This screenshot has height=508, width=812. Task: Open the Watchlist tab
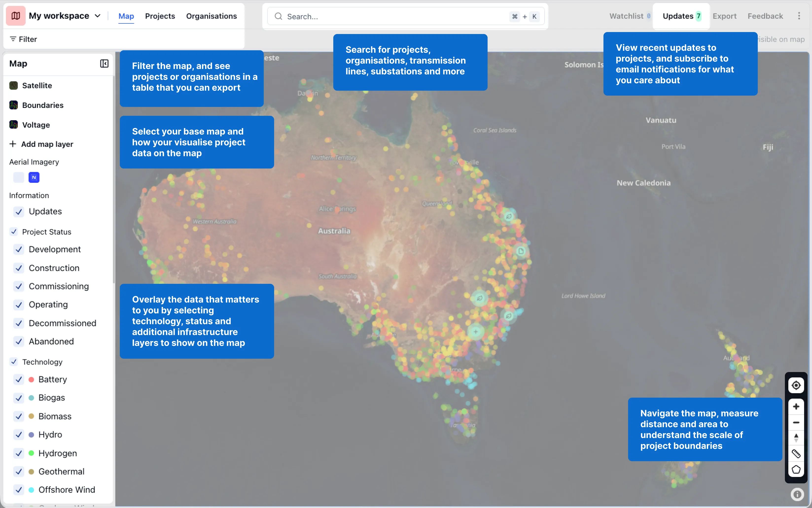pyautogui.click(x=630, y=16)
